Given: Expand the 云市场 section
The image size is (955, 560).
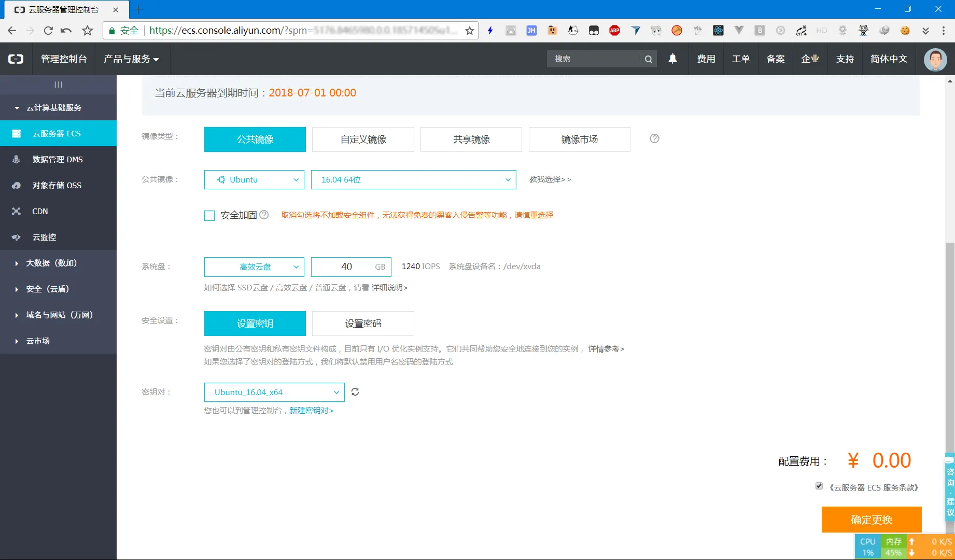Looking at the screenshot, I should click(58, 341).
